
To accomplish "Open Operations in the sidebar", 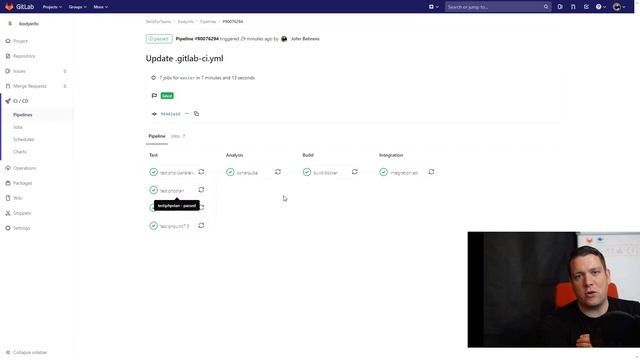I will click(x=24, y=168).
